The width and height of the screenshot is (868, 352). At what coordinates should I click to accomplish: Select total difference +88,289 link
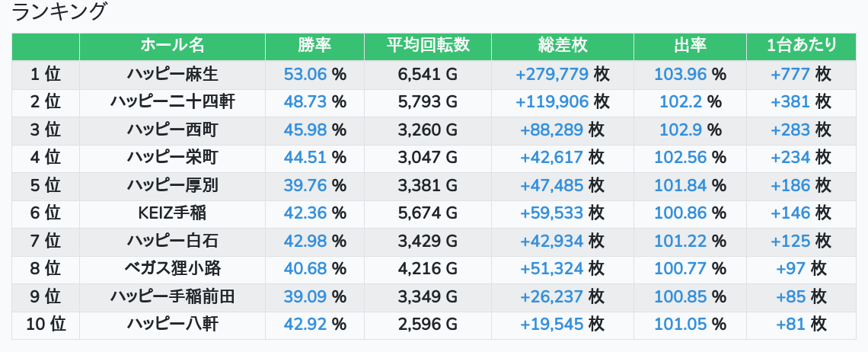(552, 130)
